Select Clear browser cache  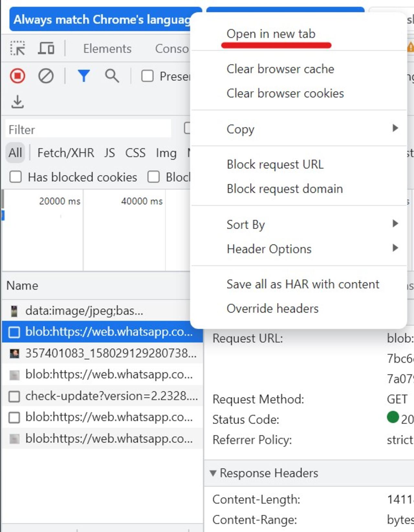280,69
